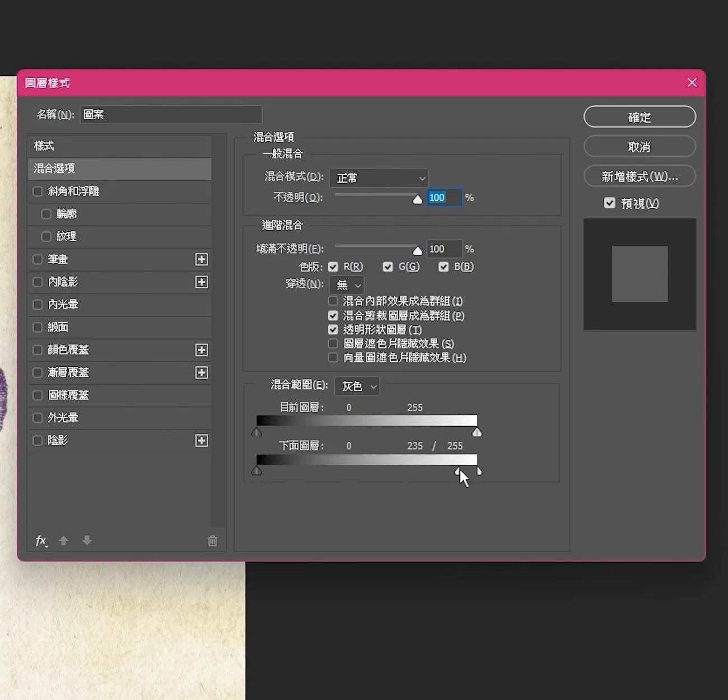Click the delete effect trash icon
This screenshot has height=700, width=728.
212,540
